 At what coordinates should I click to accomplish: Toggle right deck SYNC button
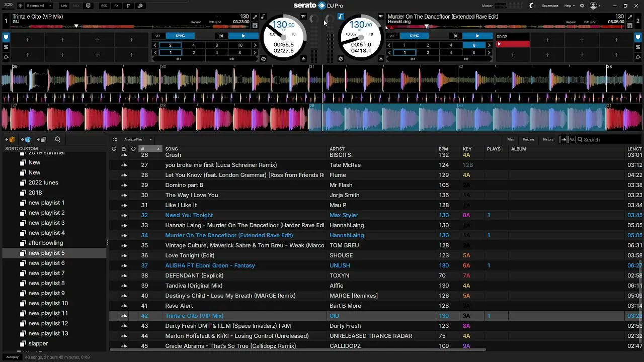coord(414,36)
